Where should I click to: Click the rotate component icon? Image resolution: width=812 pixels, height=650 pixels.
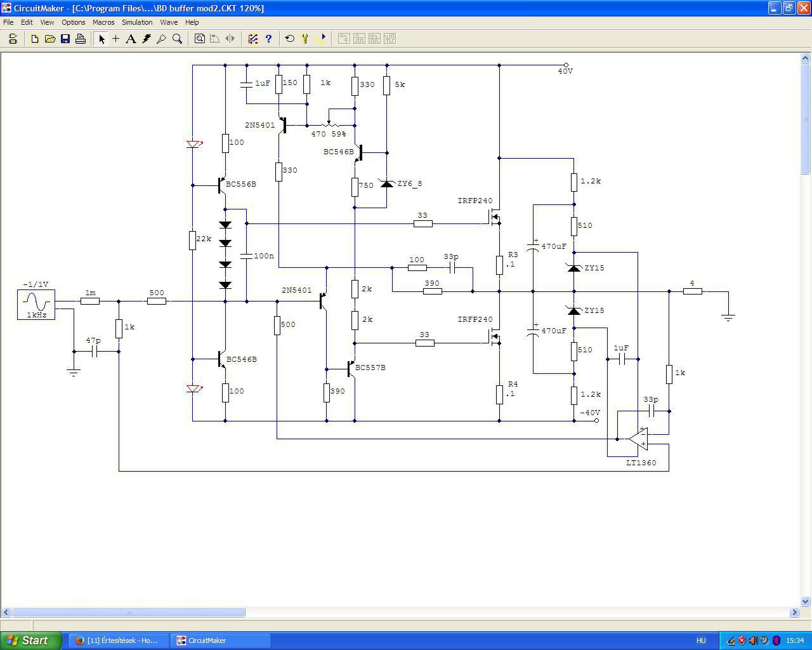coord(215,39)
